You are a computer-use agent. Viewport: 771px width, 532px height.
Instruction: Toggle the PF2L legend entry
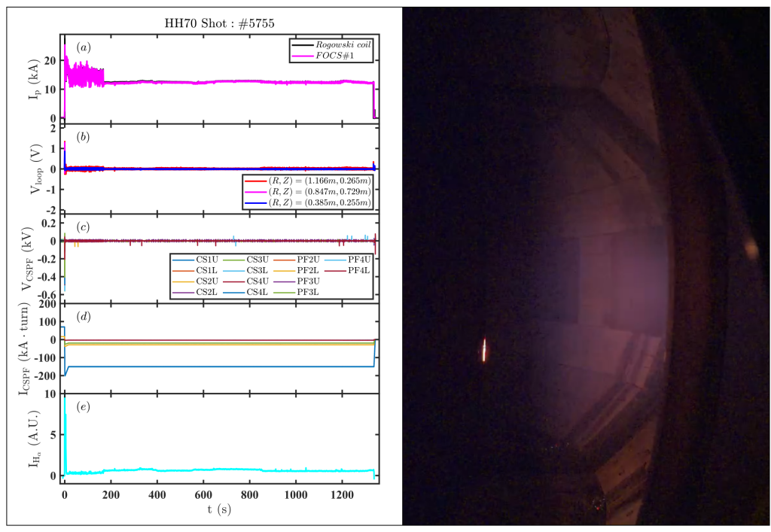(x=285, y=270)
